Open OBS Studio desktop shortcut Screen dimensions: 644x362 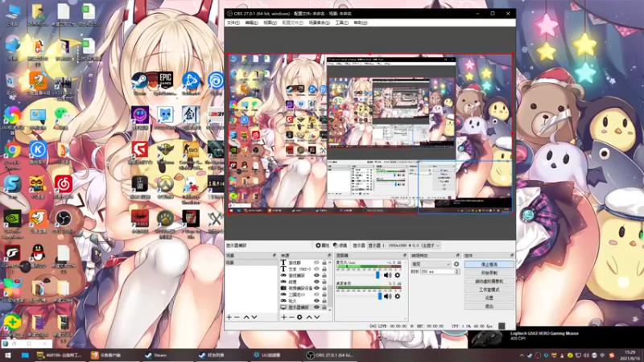coord(64,222)
